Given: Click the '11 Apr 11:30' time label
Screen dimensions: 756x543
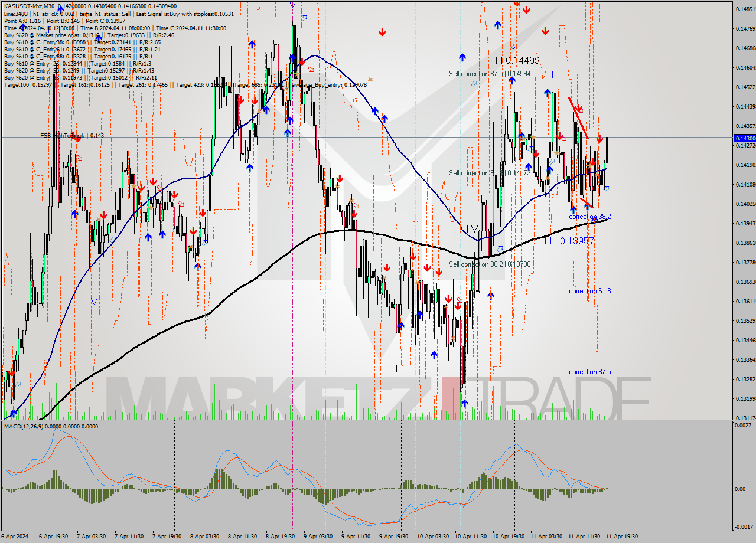Looking at the screenshot, I should [584, 537].
